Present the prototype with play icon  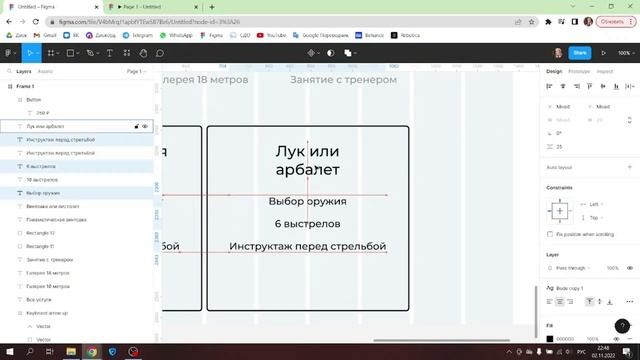point(603,53)
